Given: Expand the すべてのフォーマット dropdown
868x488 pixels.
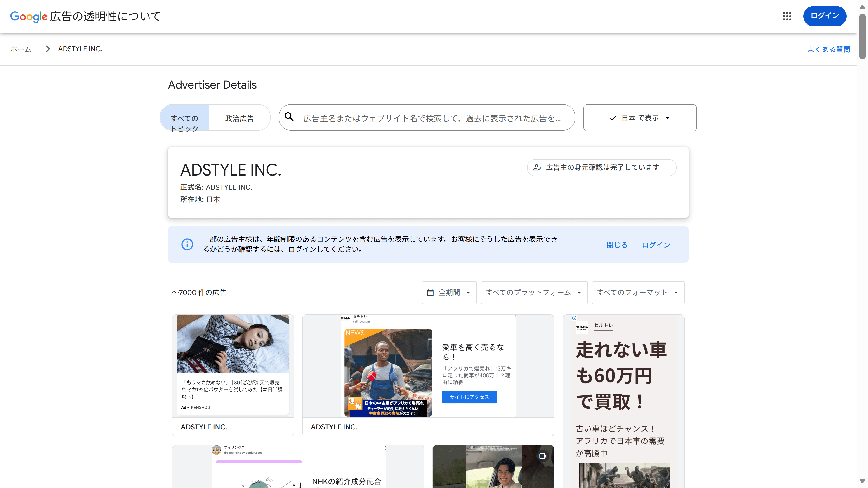Looking at the screenshot, I should pyautogui.click(x=638, y=292).
